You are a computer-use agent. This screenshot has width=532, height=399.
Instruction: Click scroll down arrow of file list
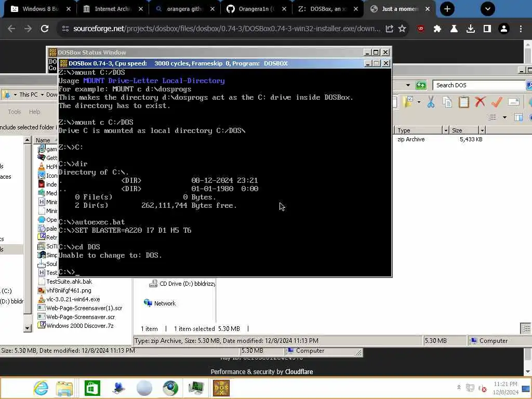tap(28, 328)
